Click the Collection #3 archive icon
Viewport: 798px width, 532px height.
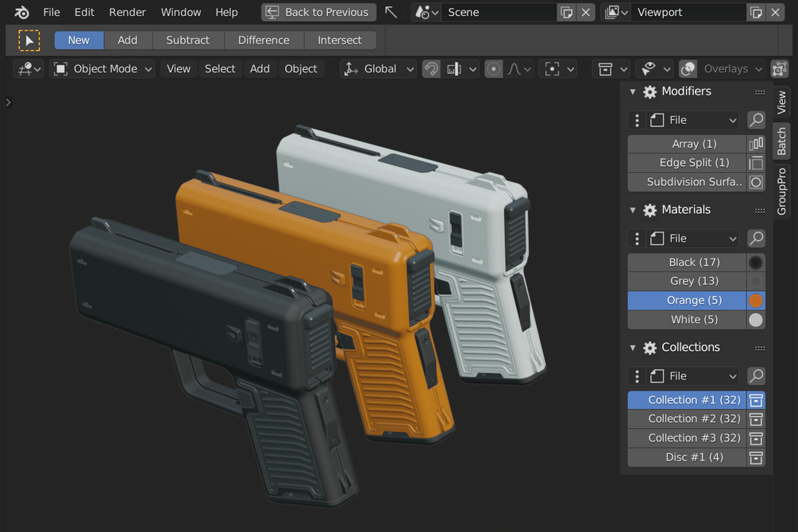[x=756, y=438]
